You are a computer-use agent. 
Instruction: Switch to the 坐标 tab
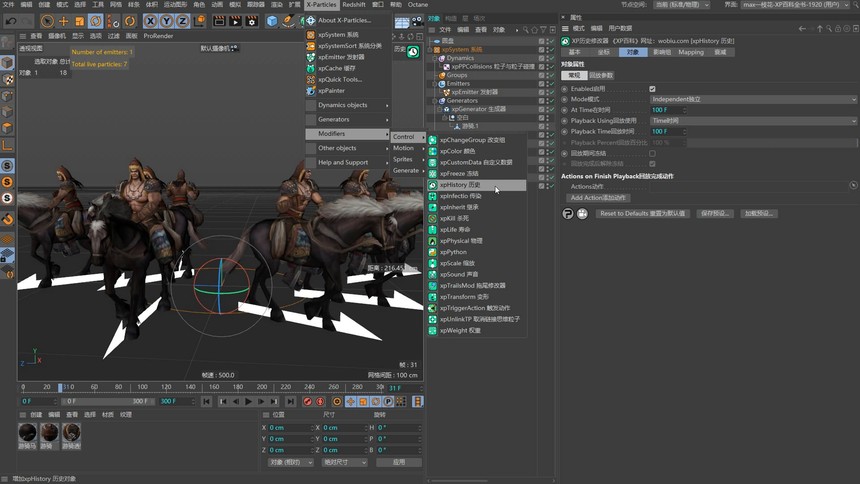point(603,52)
